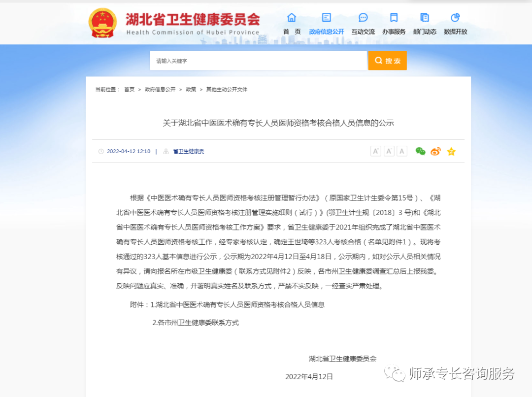Open 部门动态 navigation item

425,32
